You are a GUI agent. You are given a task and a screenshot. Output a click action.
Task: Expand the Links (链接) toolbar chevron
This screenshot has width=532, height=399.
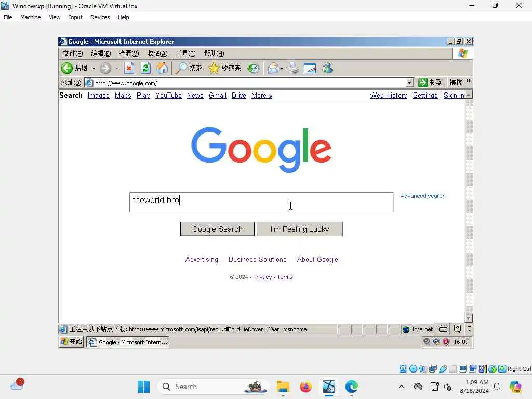[468, 81]
